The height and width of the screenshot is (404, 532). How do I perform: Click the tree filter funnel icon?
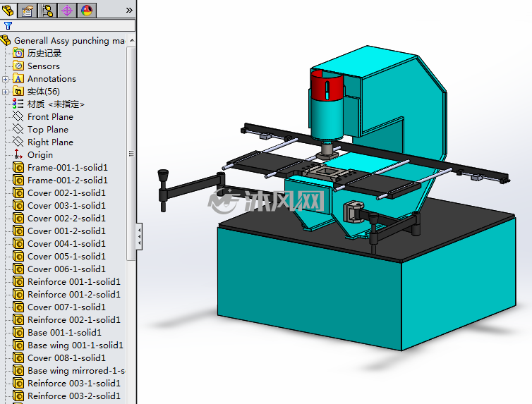click(8, 25)
